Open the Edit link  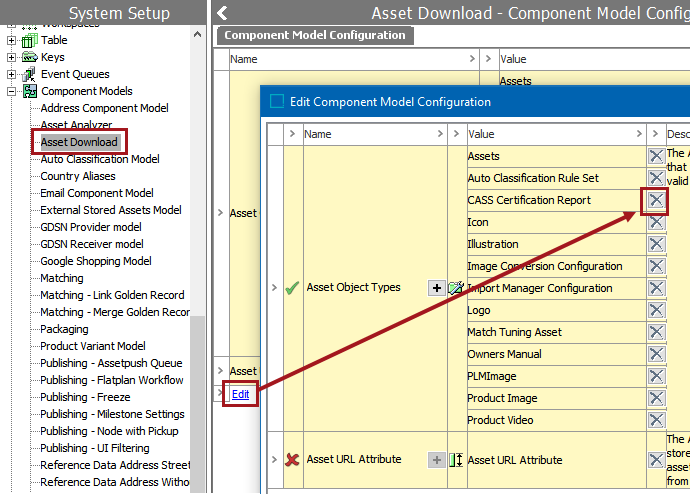point(240,394)
